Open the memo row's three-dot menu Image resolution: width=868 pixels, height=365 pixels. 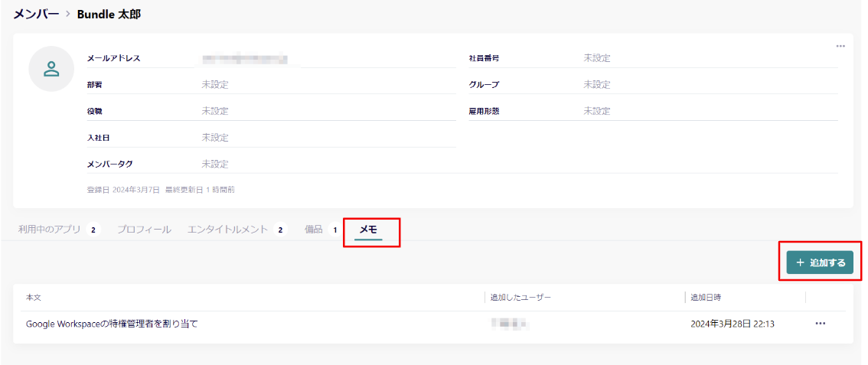tap(821, 324)
